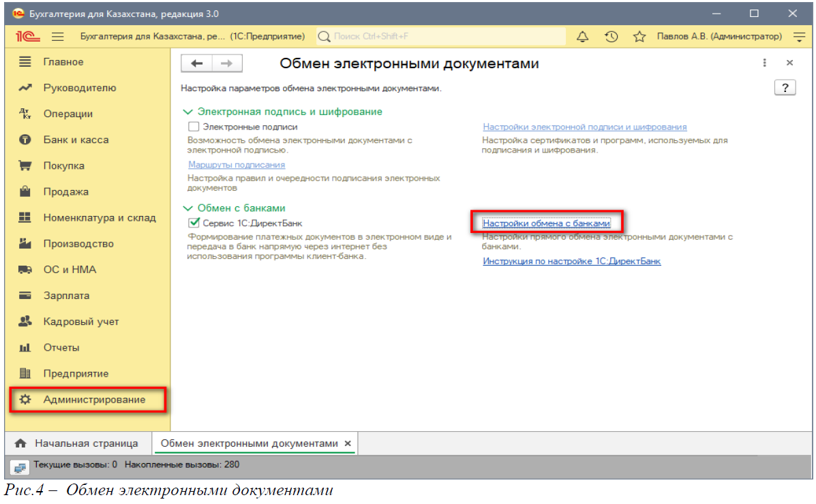This screenshot has width=816, height=504.
Task: Open the notifications bell icon
Action: pyautogui.click(x=583, y=37)
